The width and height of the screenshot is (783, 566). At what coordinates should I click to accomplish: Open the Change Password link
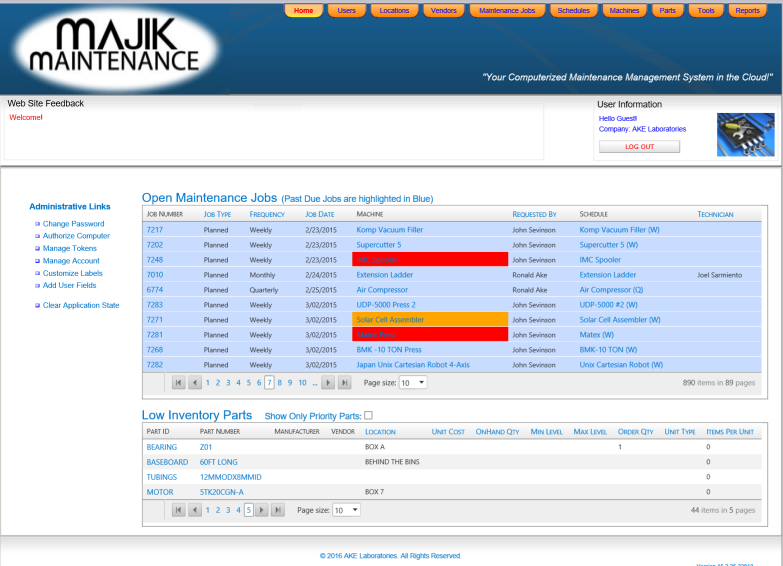73,224
